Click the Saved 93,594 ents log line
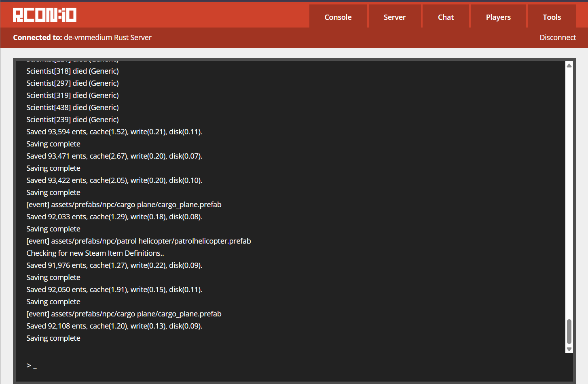Image resolution: width=588 pixels, height=384 pixels. coord(114,132)
